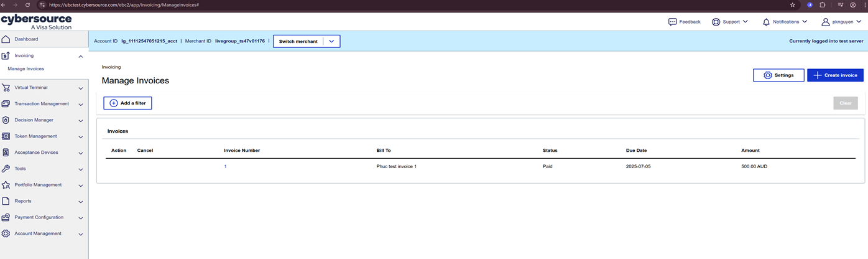Click the Add a filter button
Screen dimensions: 868x259
point(127,103)
